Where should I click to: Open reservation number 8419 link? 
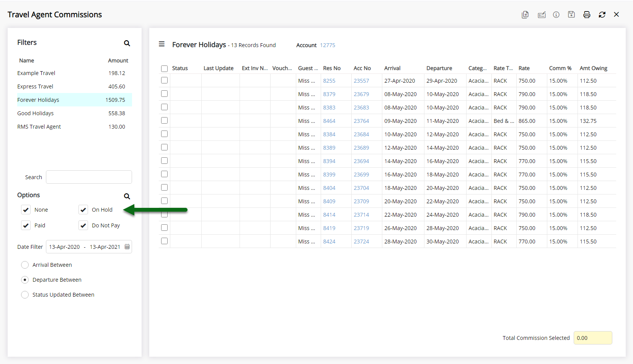point(329,228)
